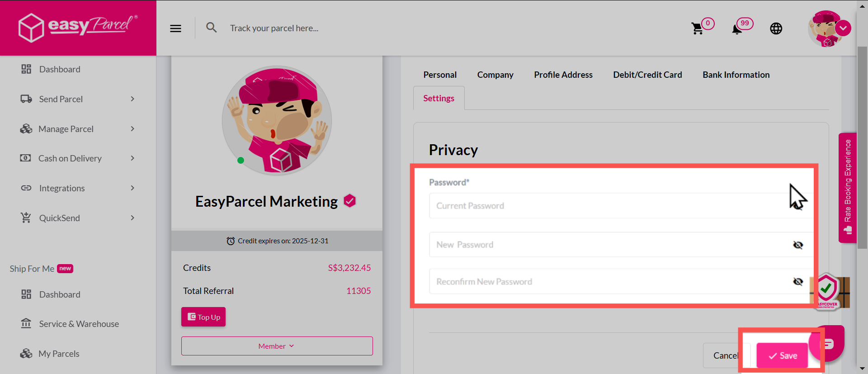Click the Credits amount S$3,232.45

[349, 268]
